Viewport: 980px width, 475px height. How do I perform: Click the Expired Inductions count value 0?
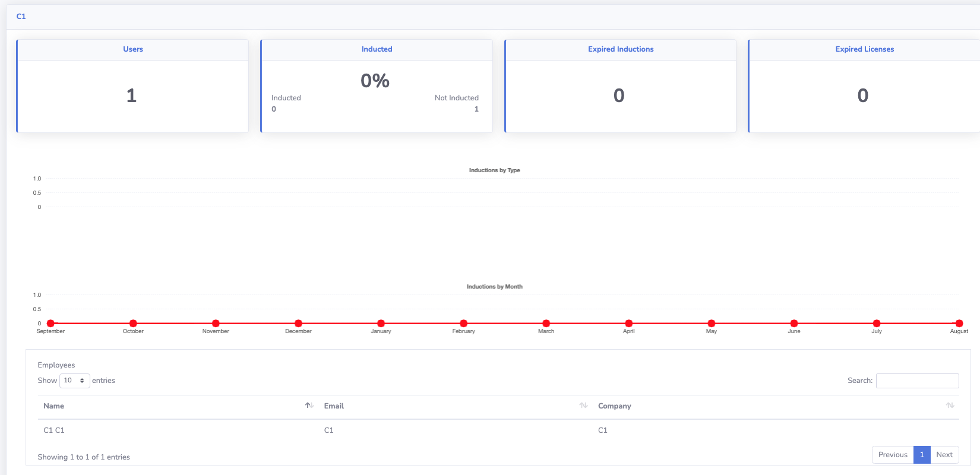(619, 96)
